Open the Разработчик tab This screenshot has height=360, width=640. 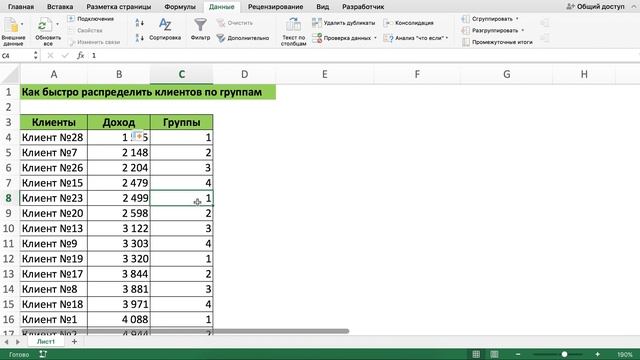coord(363,7)
